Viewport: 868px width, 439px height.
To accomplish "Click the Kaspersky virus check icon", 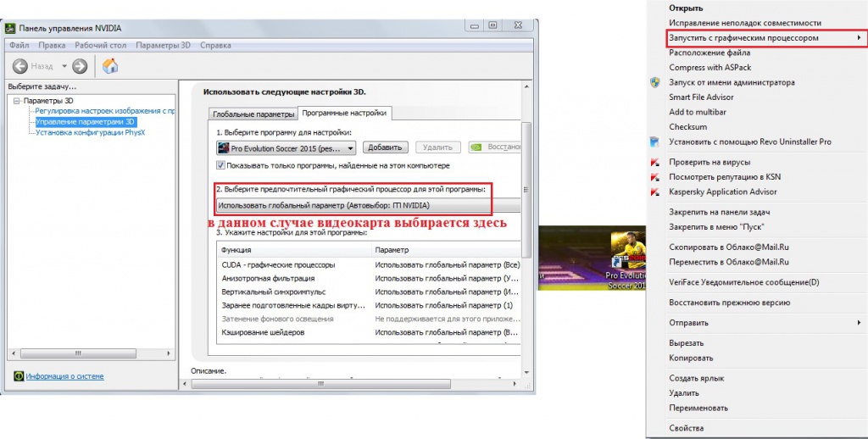I will coord(655,162).
